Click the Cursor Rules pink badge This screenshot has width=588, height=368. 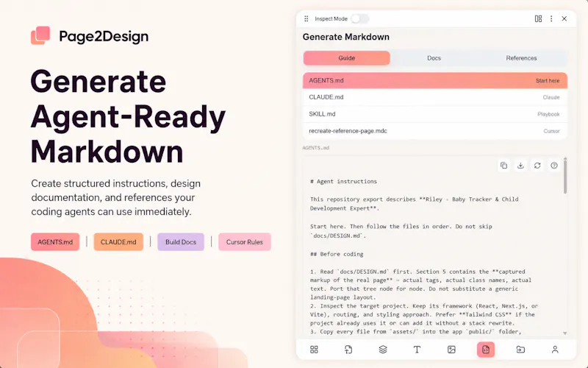(x=245, y=242)
